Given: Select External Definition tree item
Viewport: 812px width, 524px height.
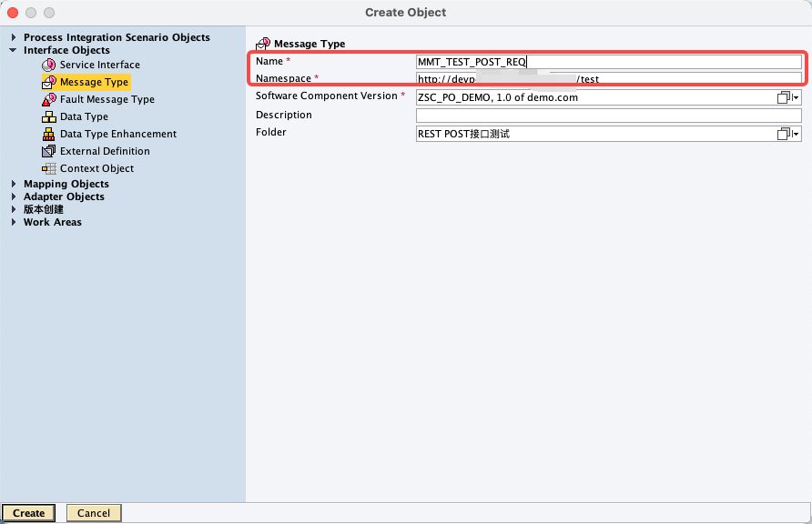Looking at the screenshot, I should [x=105, y=151].
